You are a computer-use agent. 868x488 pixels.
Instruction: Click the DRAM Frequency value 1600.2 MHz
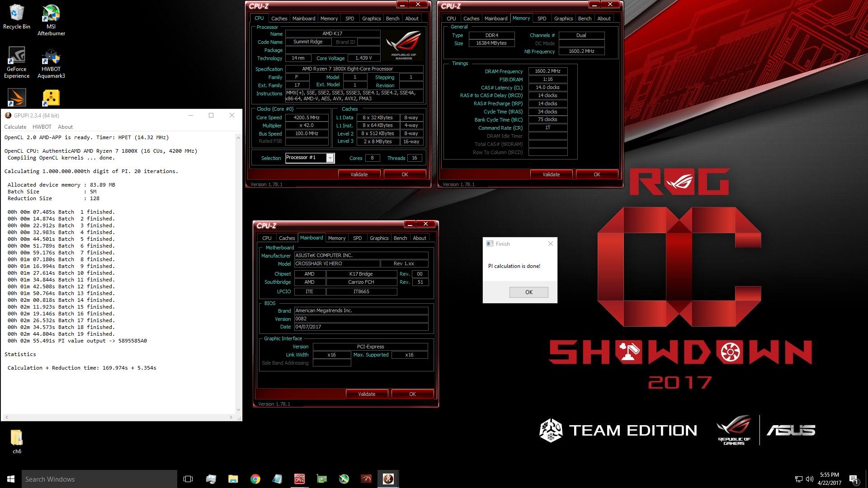coord(547,71)
